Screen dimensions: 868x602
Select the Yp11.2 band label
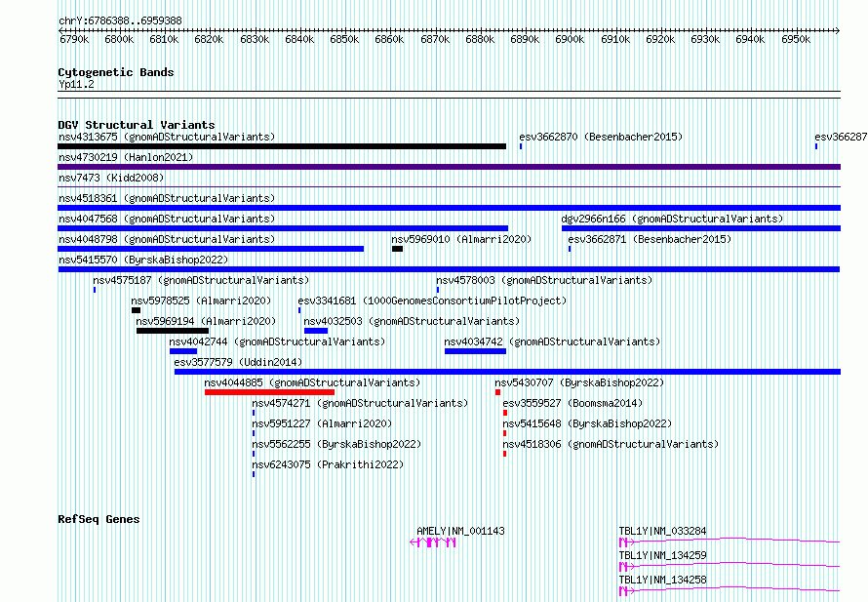pyautogui.click(x=76, y=84)
